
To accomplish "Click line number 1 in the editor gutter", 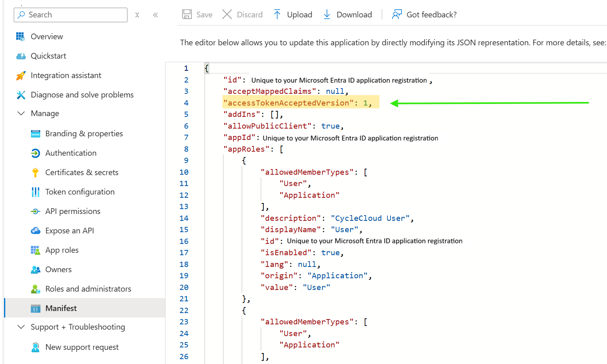I will click(x=186, y=68).
